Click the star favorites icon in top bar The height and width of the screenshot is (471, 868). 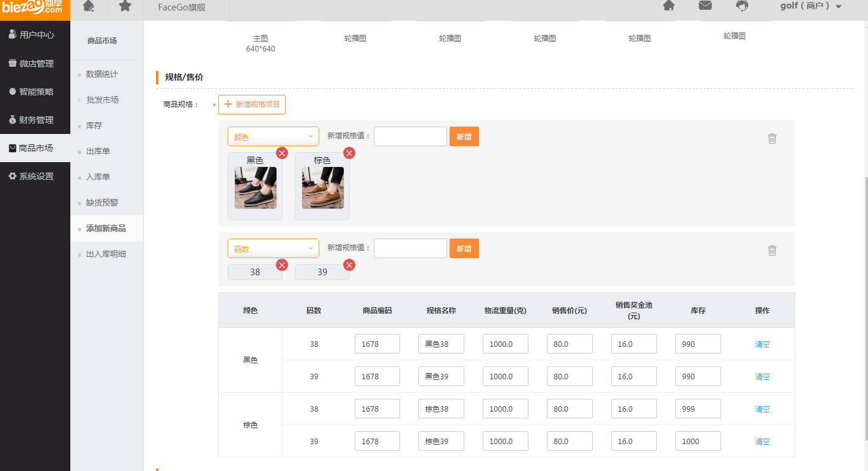point(125,6)
